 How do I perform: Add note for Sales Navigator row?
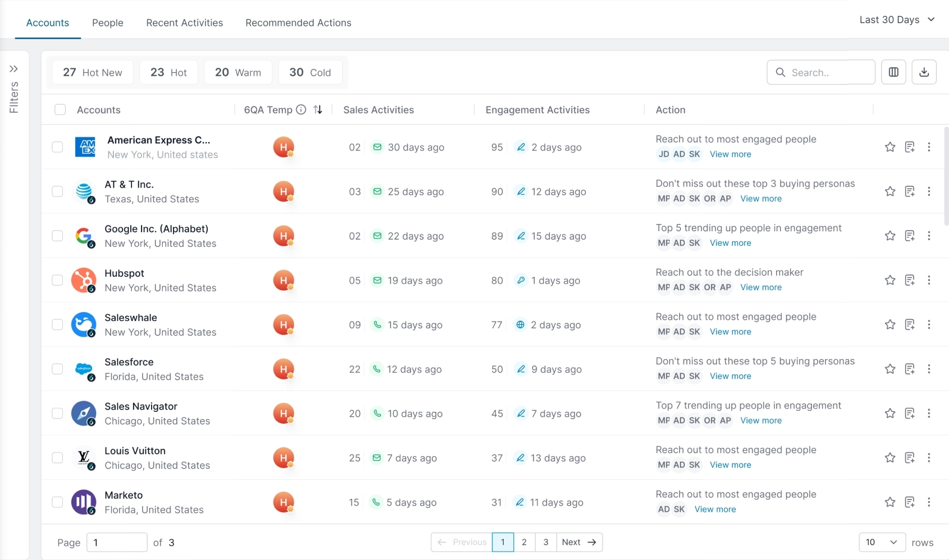coord(910,413)
